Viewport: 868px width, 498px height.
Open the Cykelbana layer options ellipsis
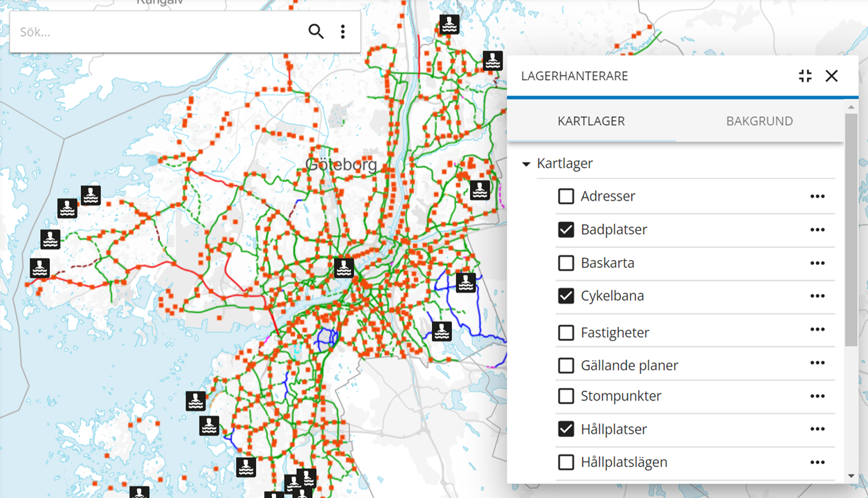pyautogui.click(x=817, y=295)
